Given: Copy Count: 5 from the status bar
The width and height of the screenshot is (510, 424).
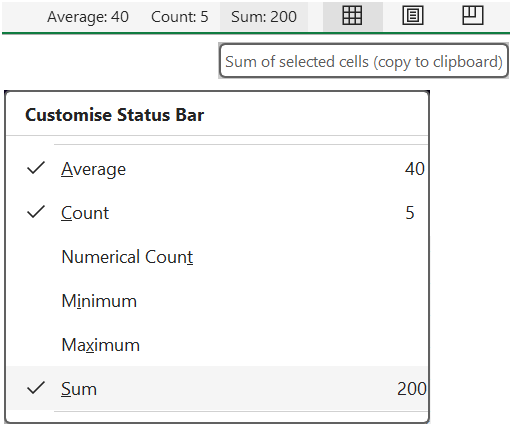Looking at the screenshot, I should point(180,17).
